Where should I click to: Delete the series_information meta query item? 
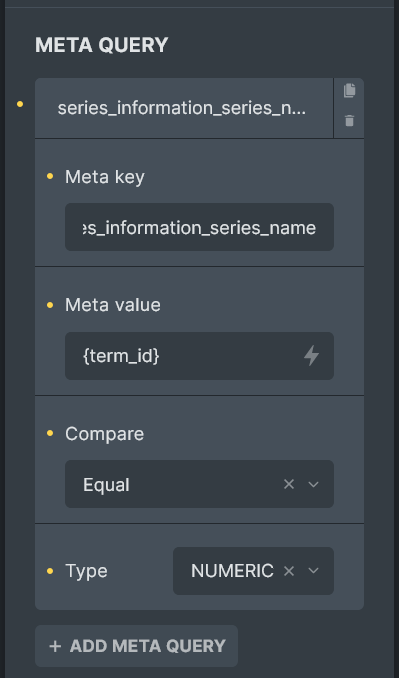[x=349, y=121]
